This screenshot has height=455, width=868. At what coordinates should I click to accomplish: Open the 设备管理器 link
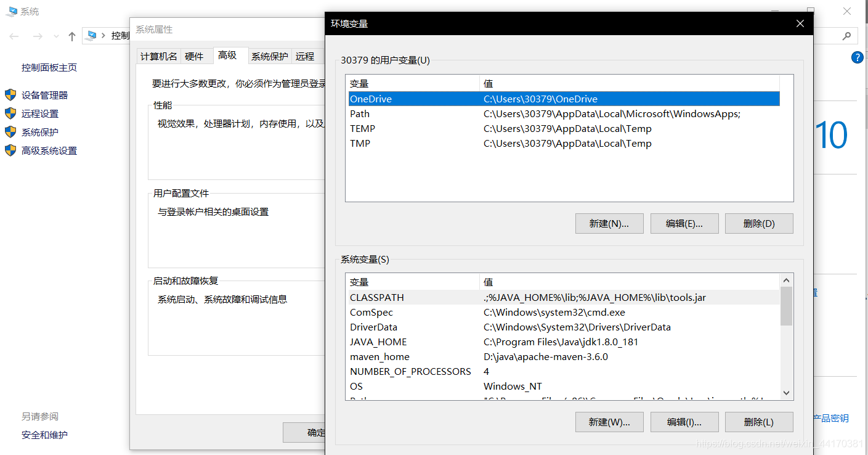point(44,95)
